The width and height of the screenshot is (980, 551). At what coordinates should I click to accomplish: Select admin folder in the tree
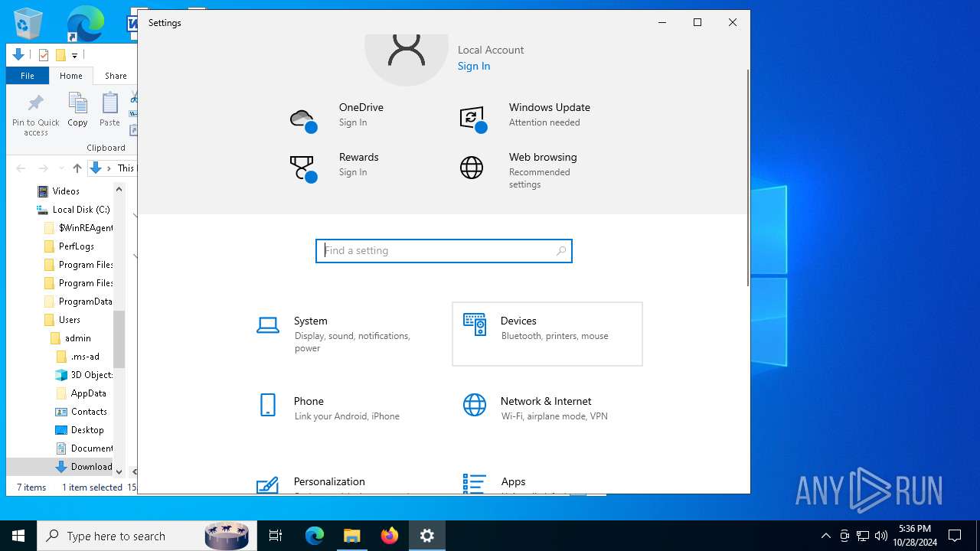[x=70, y=338]
